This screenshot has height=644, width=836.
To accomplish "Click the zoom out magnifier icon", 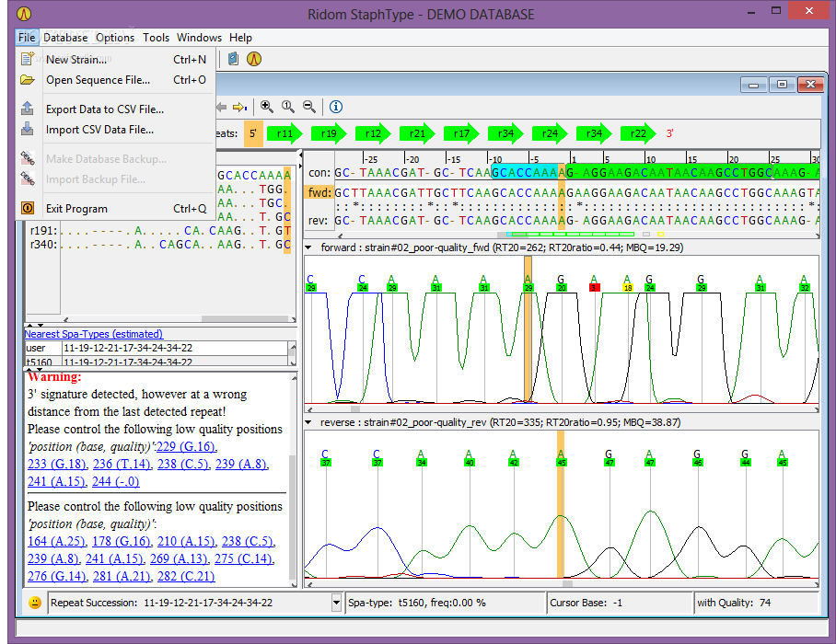I will (x=309, y=107).
